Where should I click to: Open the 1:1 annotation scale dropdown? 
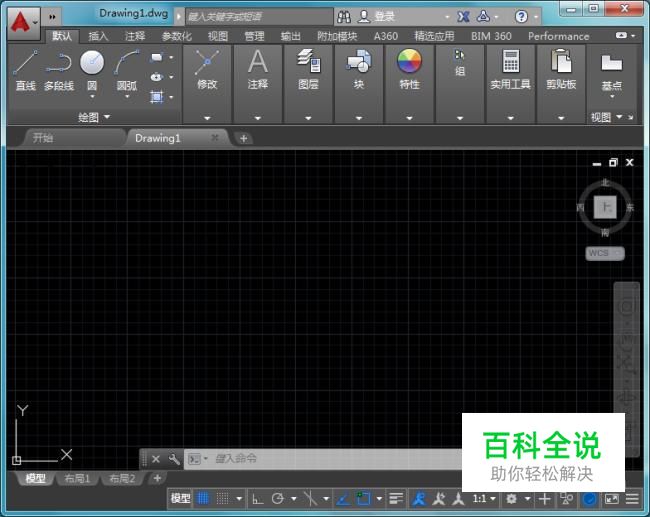click(484, 498)
